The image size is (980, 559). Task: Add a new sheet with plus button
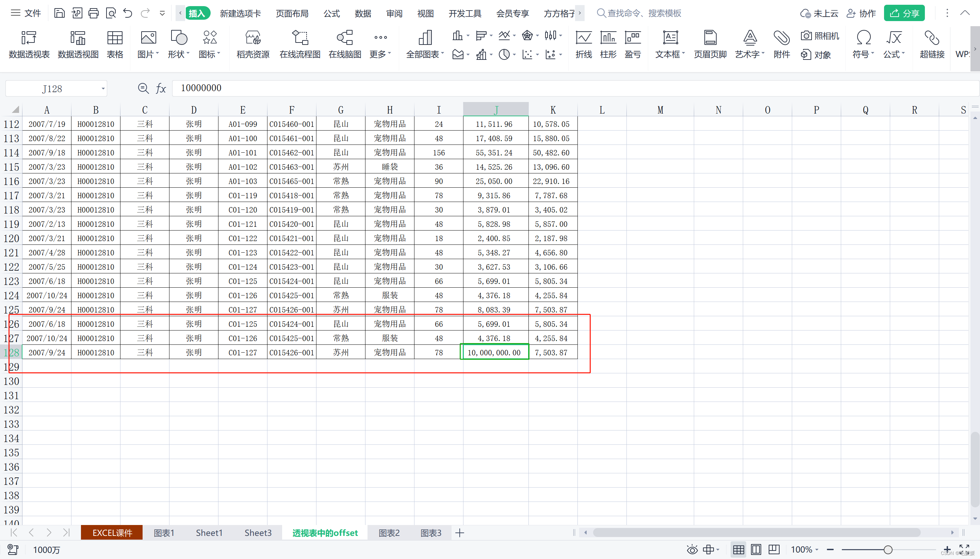(x=459, y=532)
